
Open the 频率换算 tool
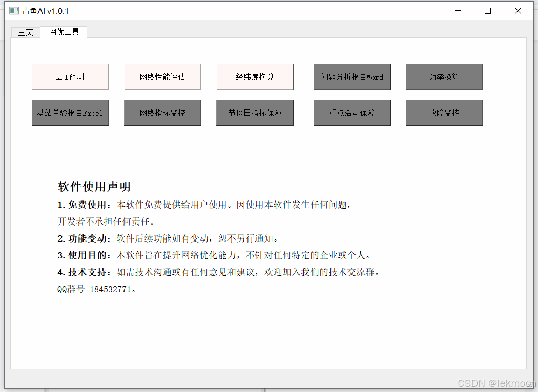(444, 77)
